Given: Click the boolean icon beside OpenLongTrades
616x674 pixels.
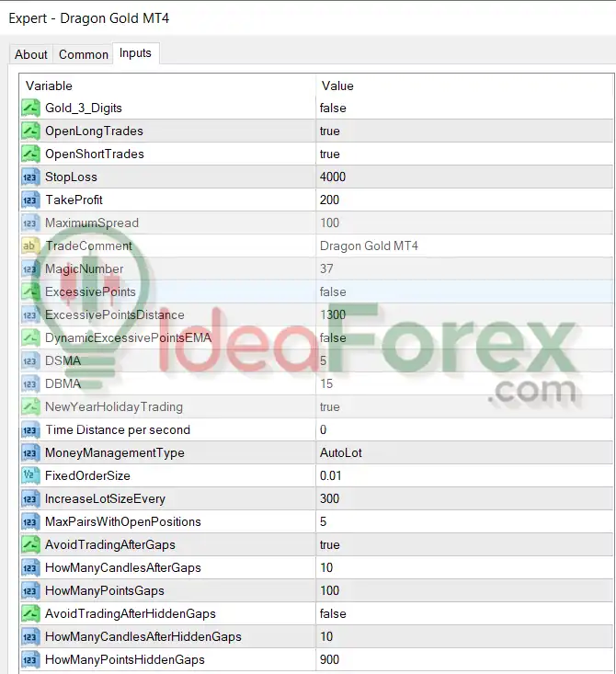Looking at the screenshot, I should click(x=30, y=131).
